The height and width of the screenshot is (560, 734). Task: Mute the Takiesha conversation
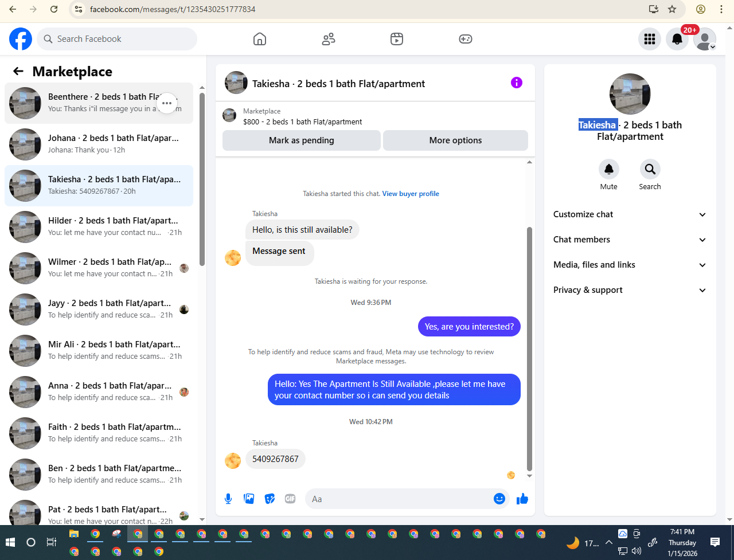click(609, 169)
